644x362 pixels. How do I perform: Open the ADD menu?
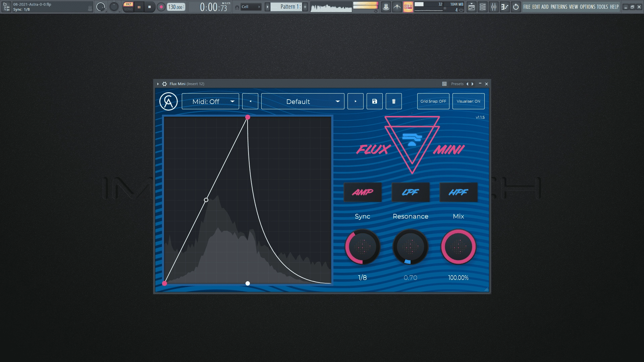pyautogui.click(x=545, y=7)
